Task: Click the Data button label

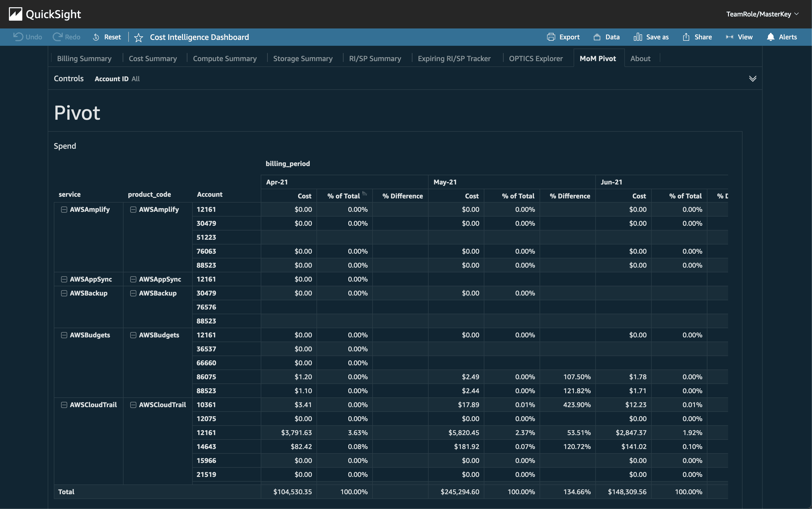Action: click(x=612, y=37)
